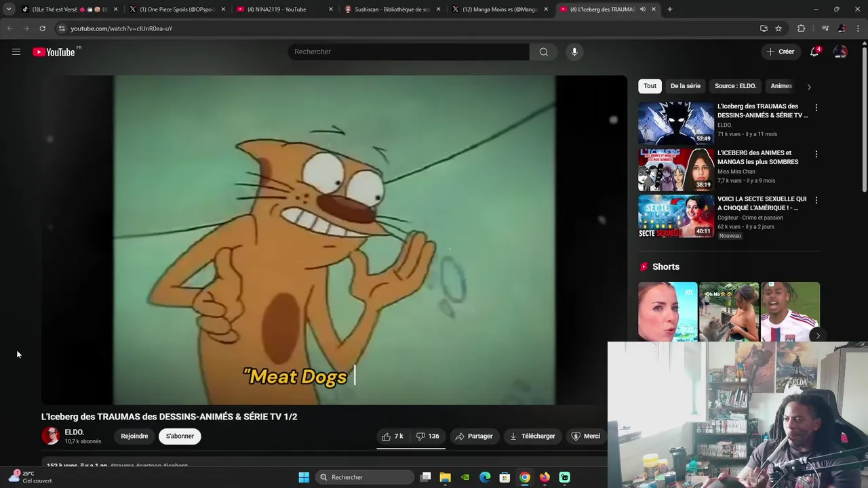Screen dimensions: 868x488
Task: Select the 'De la série' filter chip
Action: pos(686,86)
